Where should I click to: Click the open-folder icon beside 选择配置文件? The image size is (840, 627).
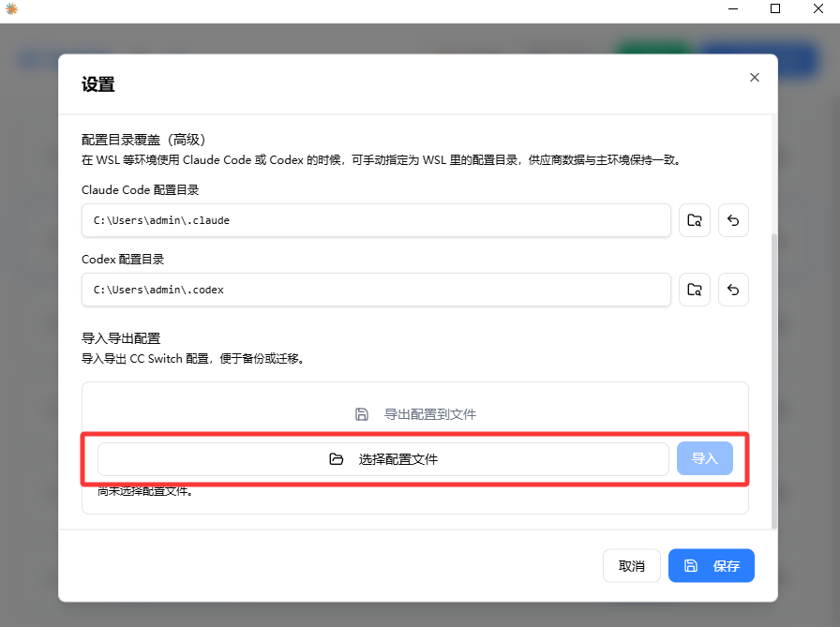click(337, 459)
